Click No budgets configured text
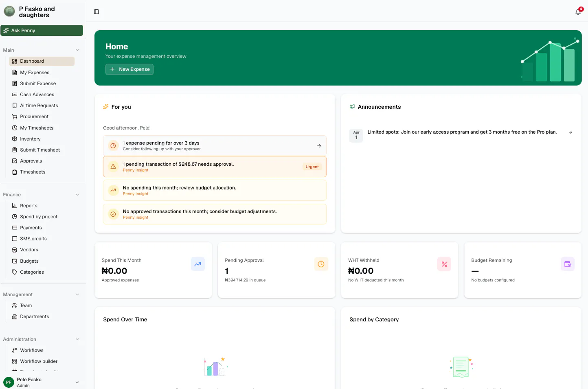This screenshot has height=389, width=588. [493, 280]
